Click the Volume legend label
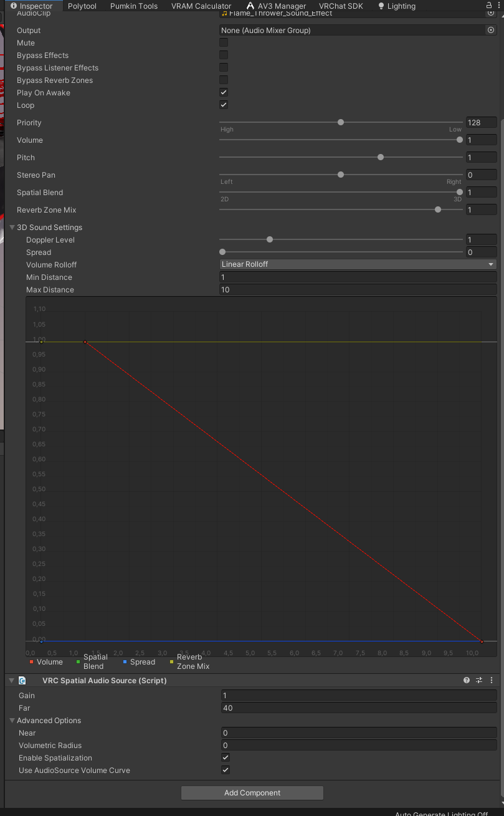504x816 pixels. 50,662
